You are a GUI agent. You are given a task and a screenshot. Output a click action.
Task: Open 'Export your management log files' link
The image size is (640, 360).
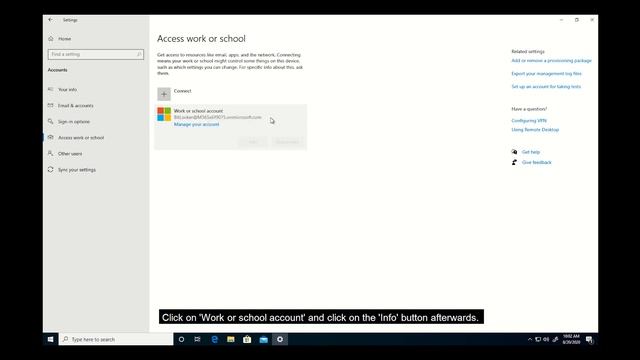547,73
